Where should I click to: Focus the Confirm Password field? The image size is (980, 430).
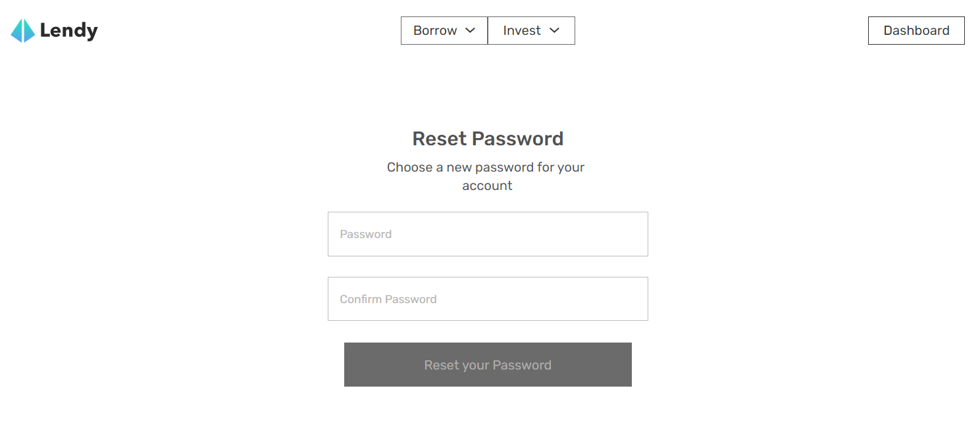coord(488,299)
